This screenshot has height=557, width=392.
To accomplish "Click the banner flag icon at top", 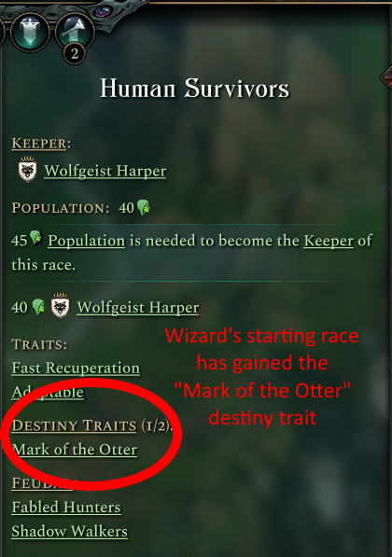I will [30, 31].
